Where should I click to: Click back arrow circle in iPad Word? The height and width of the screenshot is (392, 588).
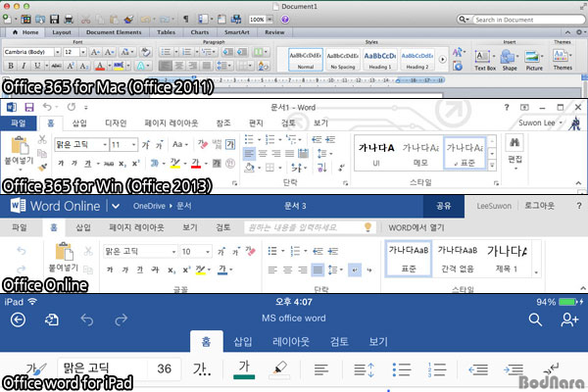click(x=18, y=320)
